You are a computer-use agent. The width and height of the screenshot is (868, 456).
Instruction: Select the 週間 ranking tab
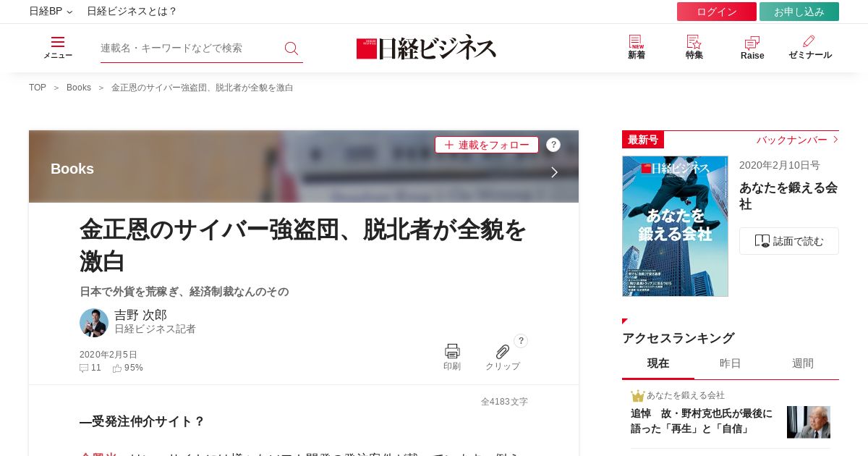[x=803, y=363]
